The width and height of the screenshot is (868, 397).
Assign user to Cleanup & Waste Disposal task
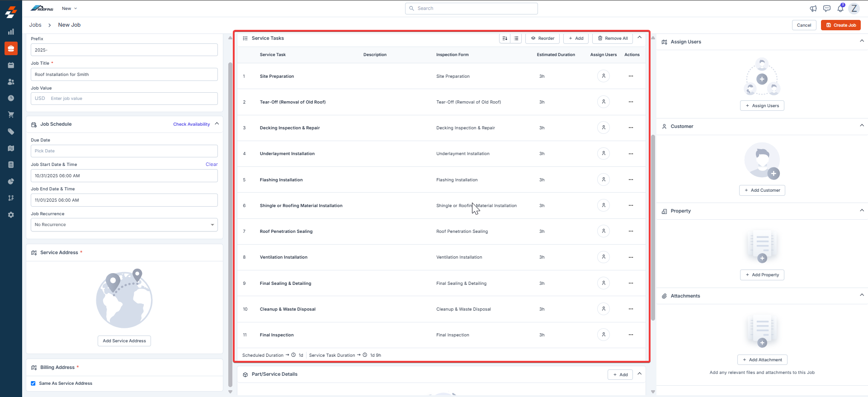604,309
